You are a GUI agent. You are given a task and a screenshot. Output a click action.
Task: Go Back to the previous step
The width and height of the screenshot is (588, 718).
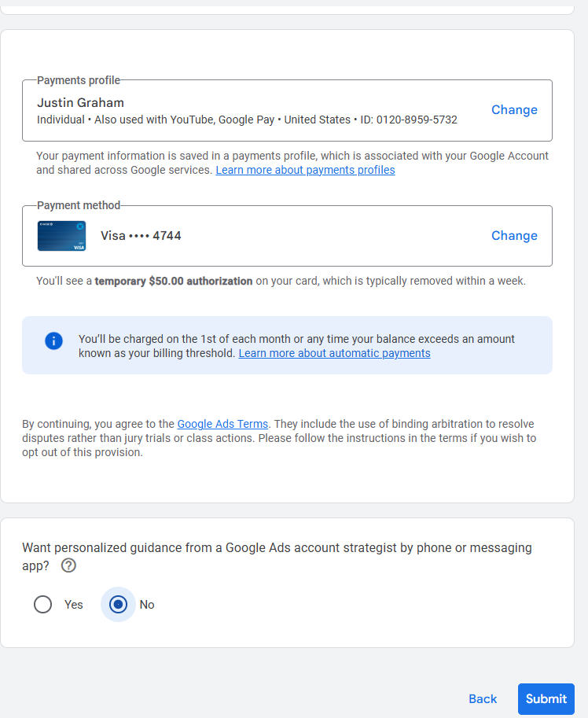(x=483, y=699)
